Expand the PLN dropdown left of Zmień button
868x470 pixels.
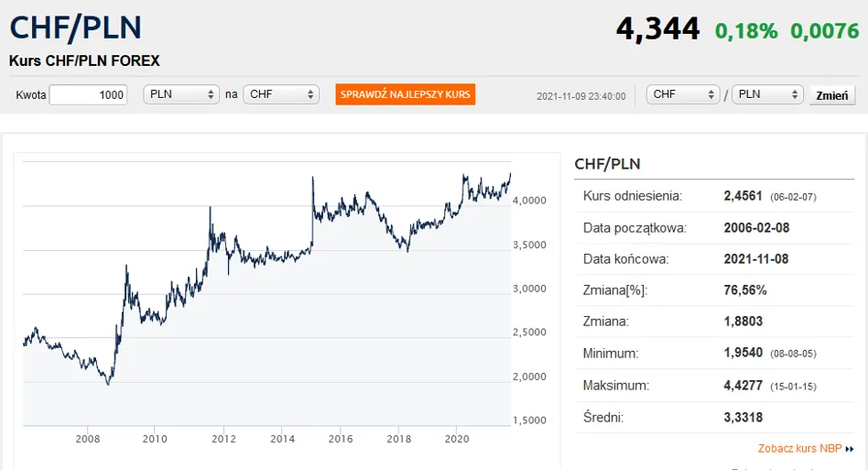[x=766, y=94]
